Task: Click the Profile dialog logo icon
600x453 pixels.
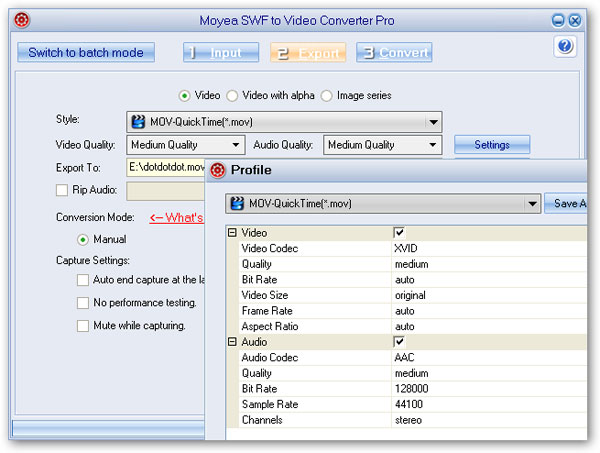Action: tap(218, 170)
